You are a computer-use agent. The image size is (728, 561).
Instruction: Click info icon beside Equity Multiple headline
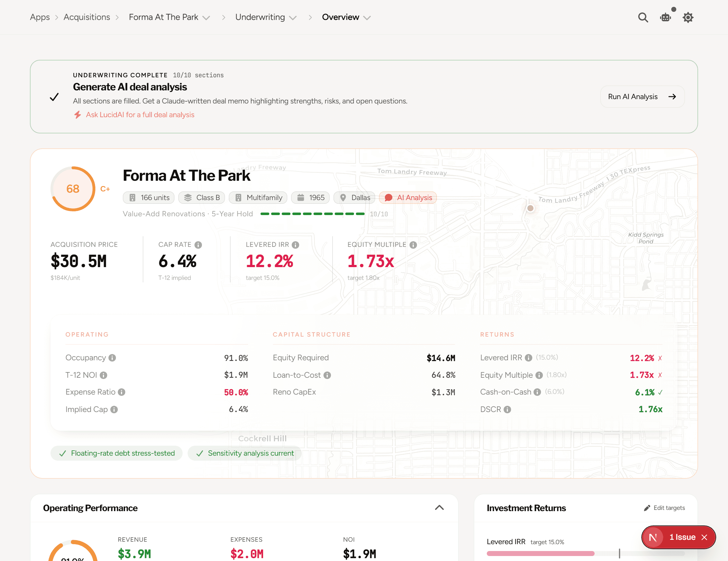413,245
